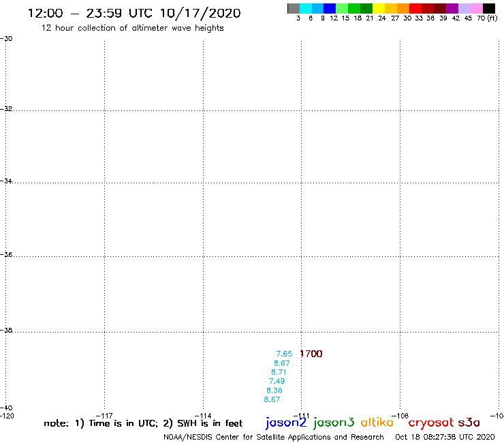Select the purple swatch in the color scale
This screenshot has height=443, width=504.
coord(452,8)
